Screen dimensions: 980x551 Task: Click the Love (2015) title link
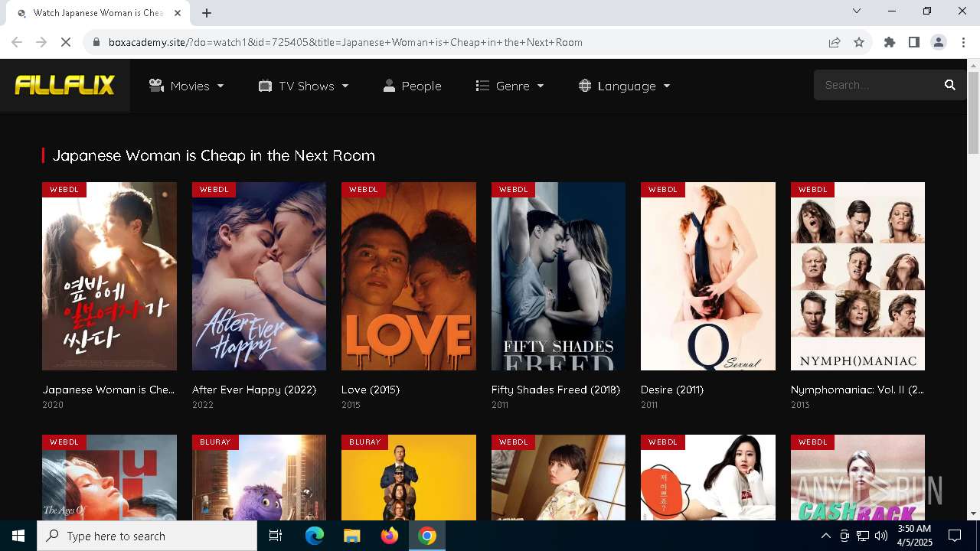pos(371,390)
